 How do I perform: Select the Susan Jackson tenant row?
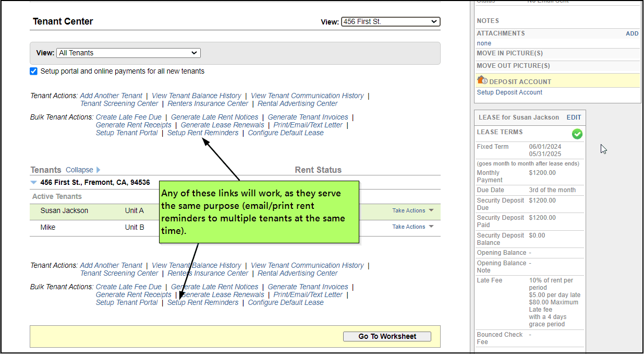click(x=64, y=211)
